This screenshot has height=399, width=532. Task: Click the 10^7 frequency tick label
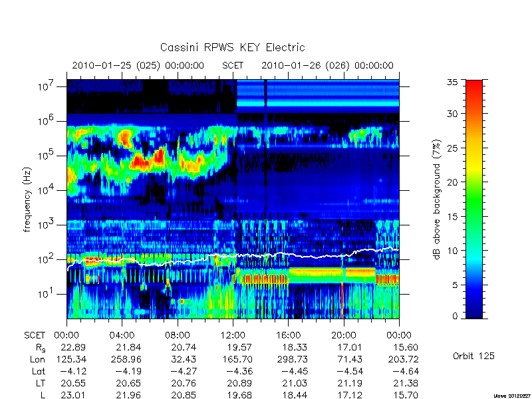[46, 86]
